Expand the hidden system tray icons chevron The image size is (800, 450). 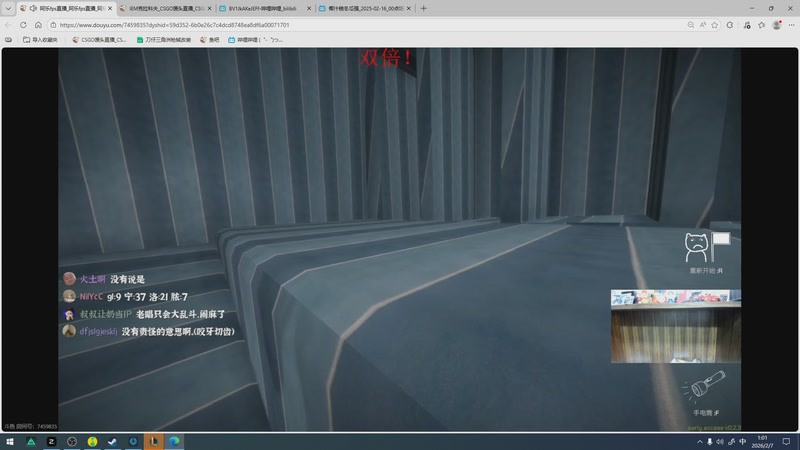699,442
